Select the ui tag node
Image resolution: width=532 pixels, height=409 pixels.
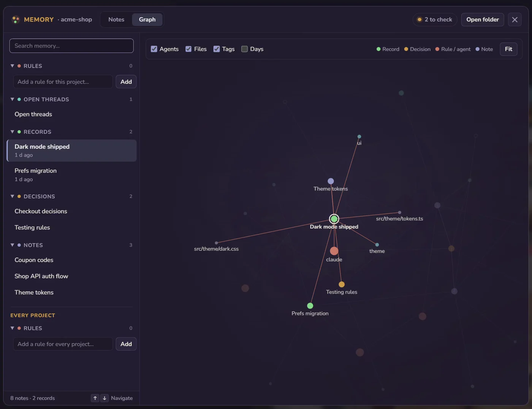coord(359,136)
